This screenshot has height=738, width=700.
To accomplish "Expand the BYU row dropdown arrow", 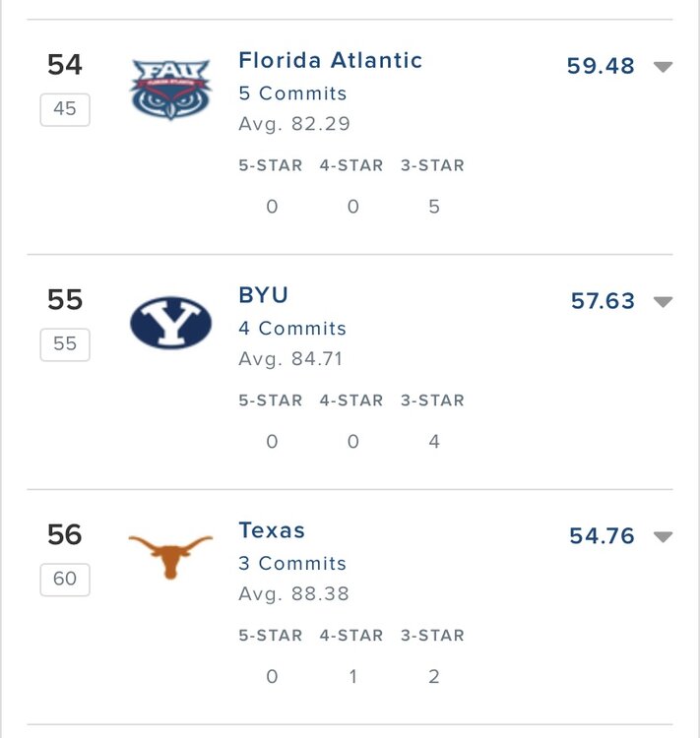I will tap(664, 302).
